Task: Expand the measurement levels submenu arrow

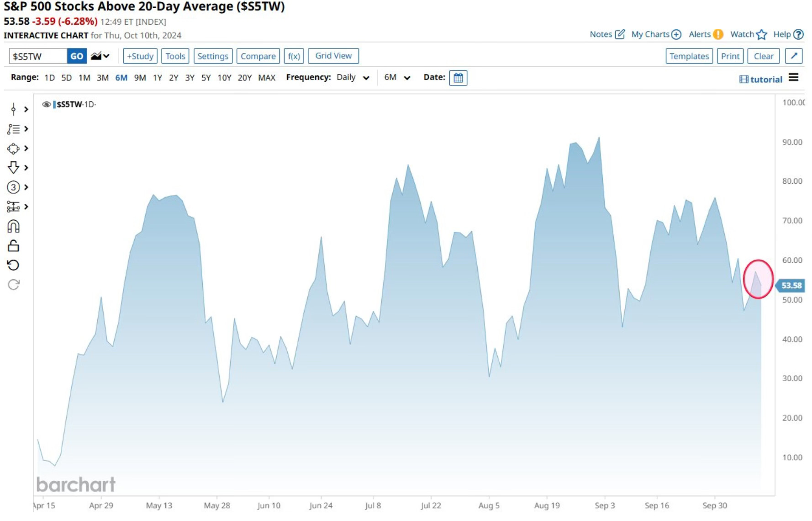Action: 26,207
